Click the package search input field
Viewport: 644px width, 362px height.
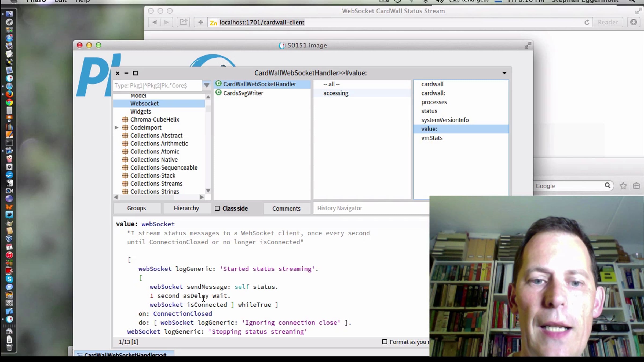[x=158, y=86]
